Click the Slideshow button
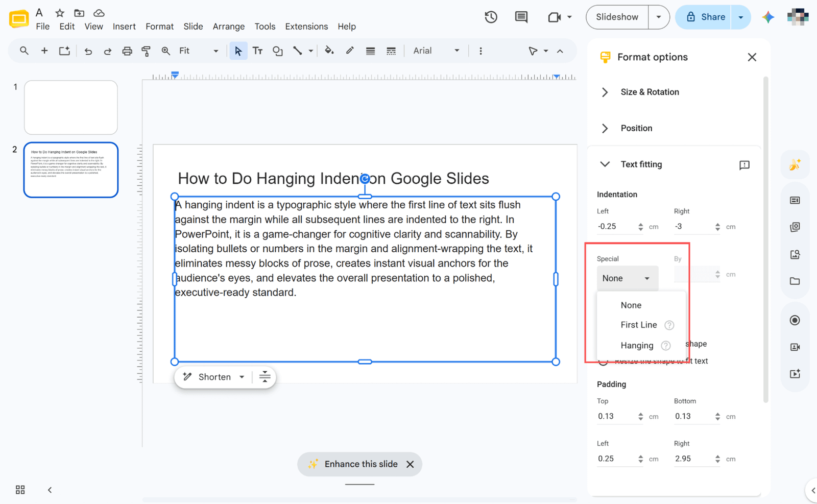The height and width of the screenshot is (504, 817). coord(617,17)
